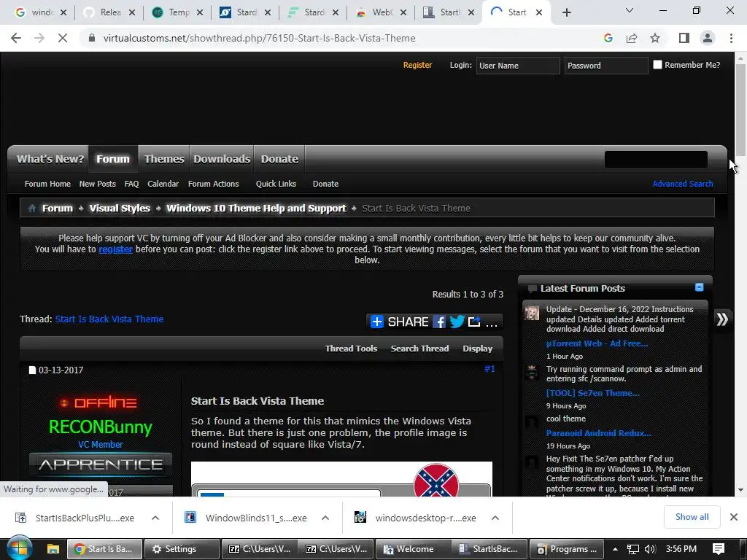Viewport: 747px width, 560px height.
Task: Open File Explorer from the taskbar
Action: 53,549
